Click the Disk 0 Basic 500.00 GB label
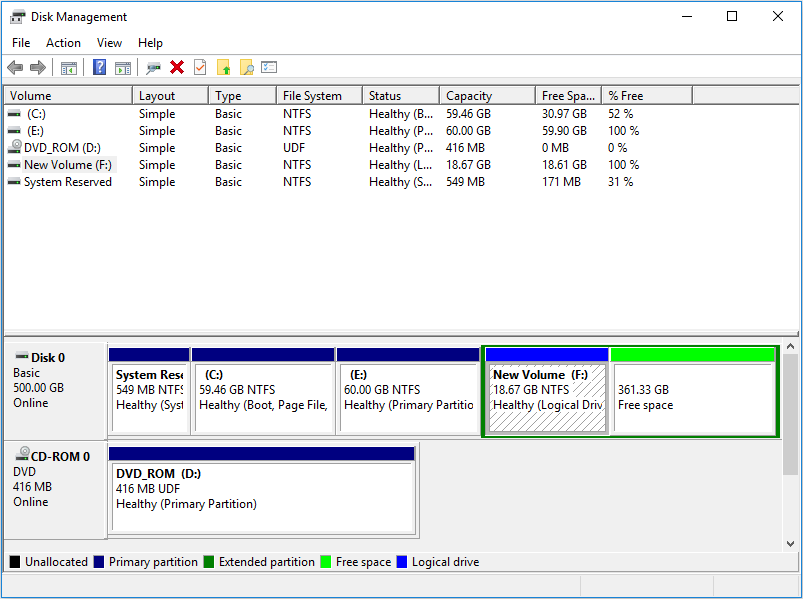Screen dimensions: 803x599 tap(55, 389)
